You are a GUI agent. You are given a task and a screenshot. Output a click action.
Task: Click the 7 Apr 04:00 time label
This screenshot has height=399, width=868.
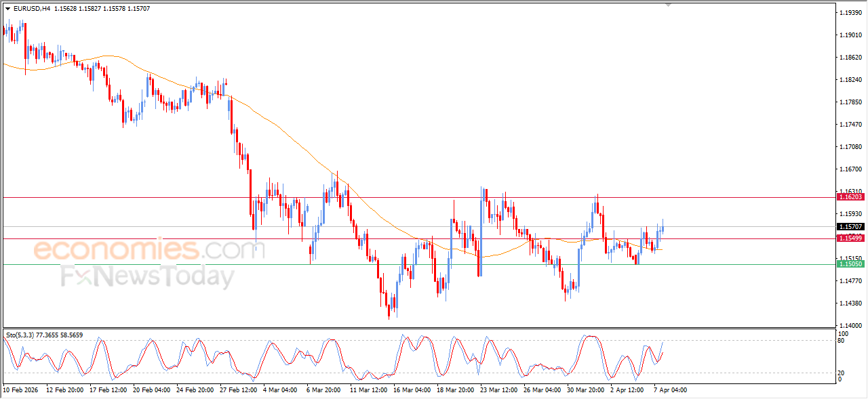(x=670, y=390)
